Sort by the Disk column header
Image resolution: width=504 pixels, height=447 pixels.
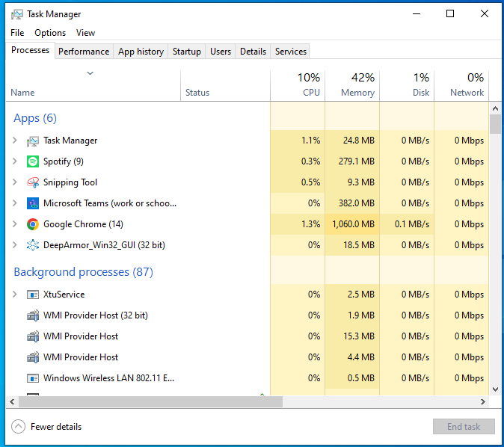pos(407,86)
